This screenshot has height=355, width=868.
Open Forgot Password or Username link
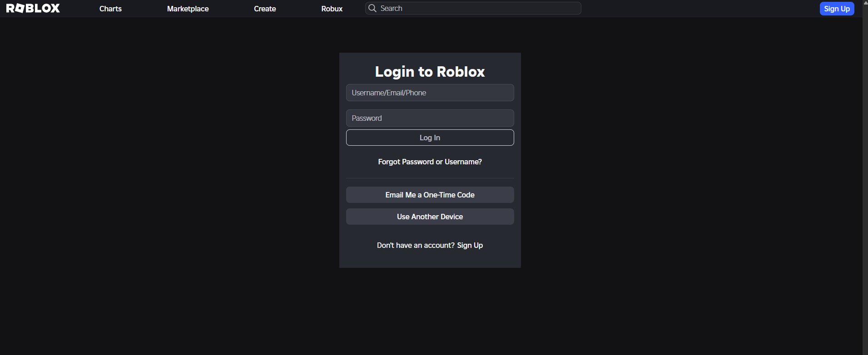[x=430, y=162]
